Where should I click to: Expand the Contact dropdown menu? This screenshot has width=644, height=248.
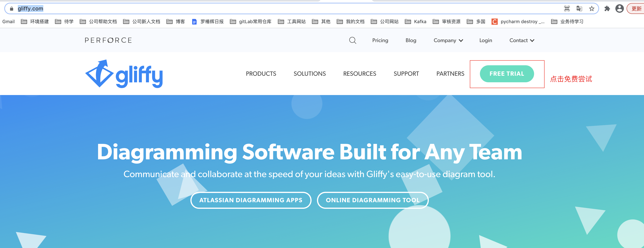(x=522, y=40)
